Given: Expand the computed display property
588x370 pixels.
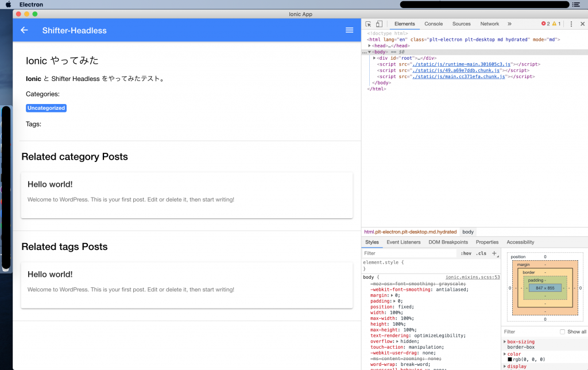Looking at the screenshot, I should 505,367.
